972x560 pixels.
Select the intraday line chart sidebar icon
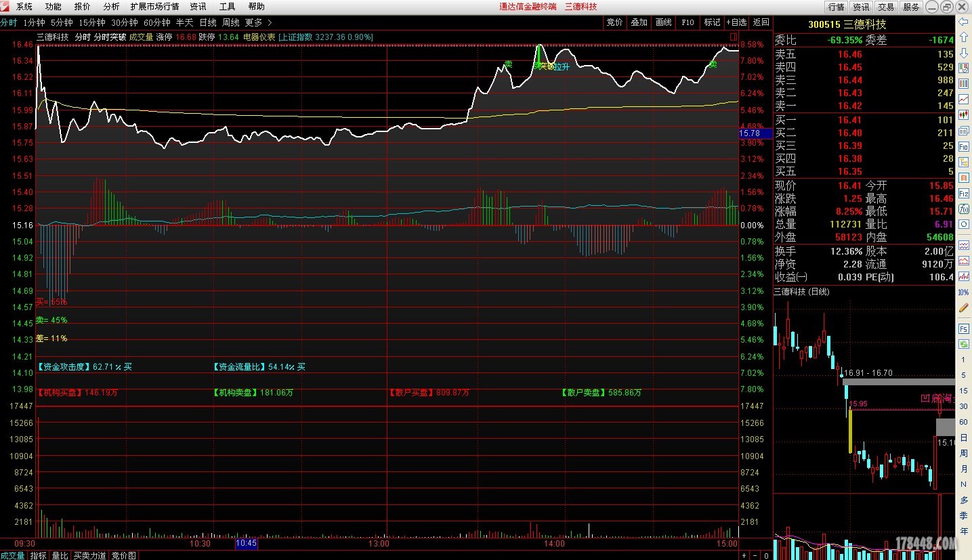[963, 99]
